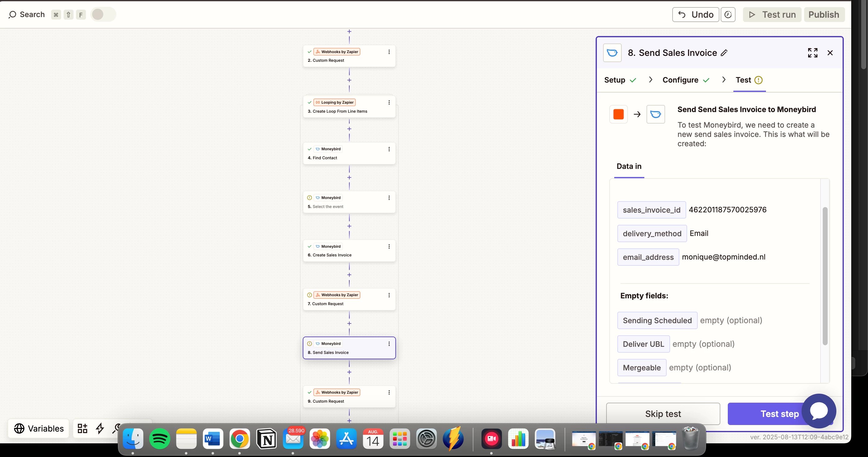
Task: Open Notion from the dock
Action: (266, 439)
